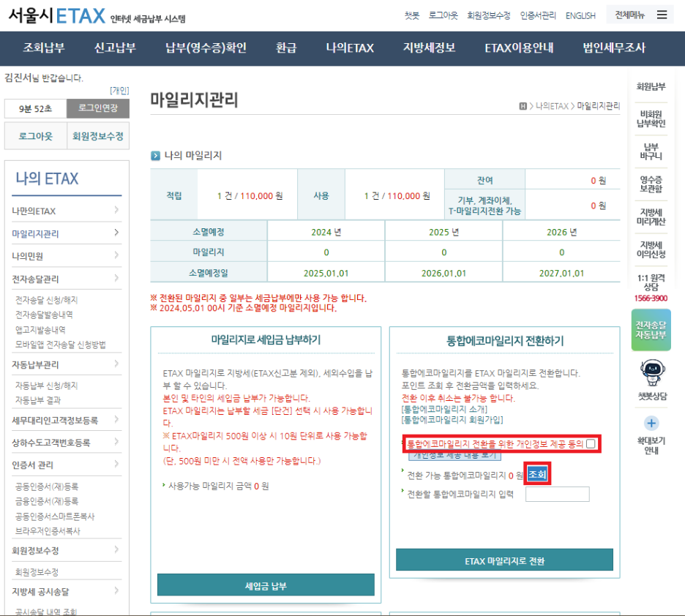Image resolution: width=685 pixels, height=616 pixels.
Task: Select 공동인증서스마트폰복사 in sidebar
Action: 55,516
